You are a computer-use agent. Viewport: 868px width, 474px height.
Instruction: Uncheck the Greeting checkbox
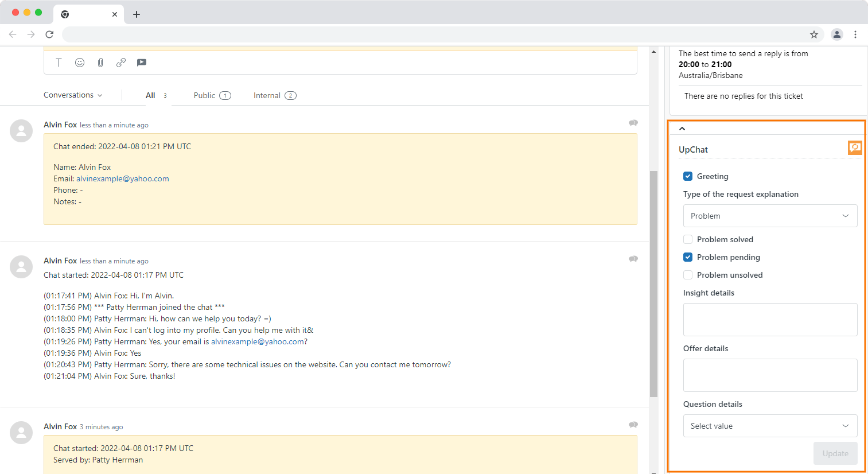pyautogui.click(x=688, y=176)
